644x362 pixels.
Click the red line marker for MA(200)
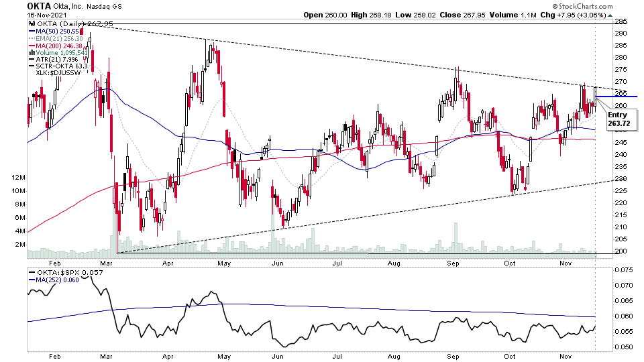tap(32, 46)
